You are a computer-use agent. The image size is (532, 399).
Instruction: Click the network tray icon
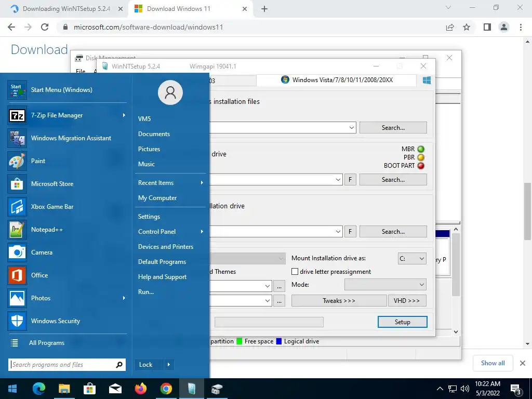(x=453, y=389)
